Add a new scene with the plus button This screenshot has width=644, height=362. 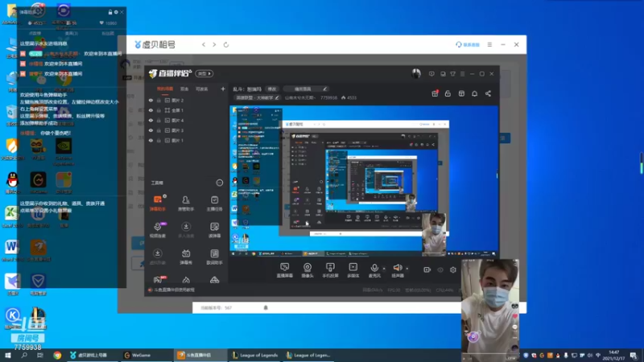pyautogui.click(x=223, y=88)
